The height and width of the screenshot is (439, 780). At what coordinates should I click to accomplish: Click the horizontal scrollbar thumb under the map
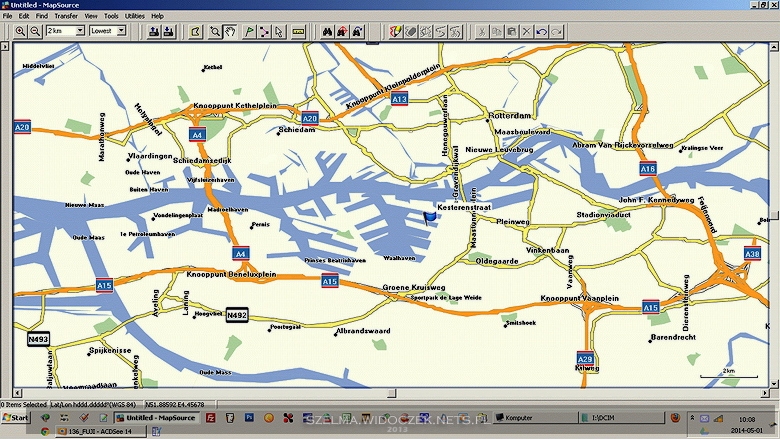392,393
